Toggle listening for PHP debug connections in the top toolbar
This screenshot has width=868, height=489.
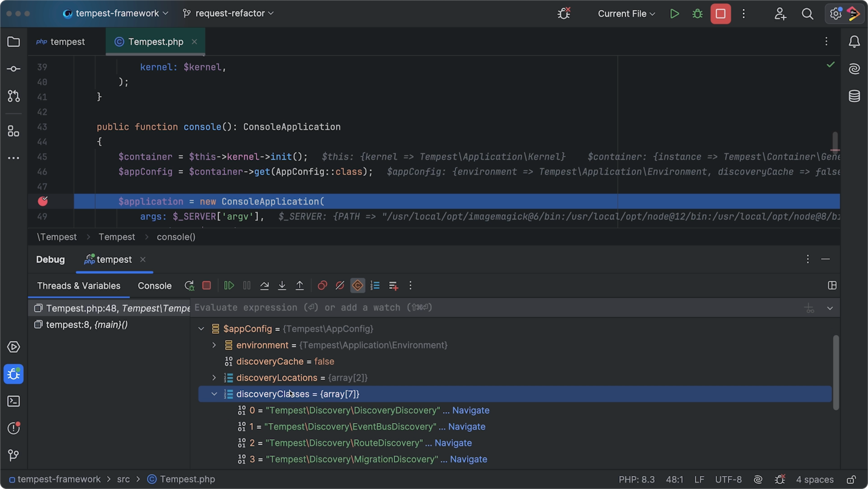point(564,13)
